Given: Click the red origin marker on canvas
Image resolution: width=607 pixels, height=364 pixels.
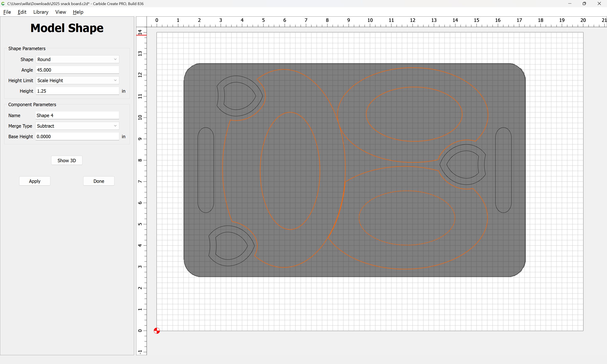Looking at the screenshot, I should pos(157,331).
